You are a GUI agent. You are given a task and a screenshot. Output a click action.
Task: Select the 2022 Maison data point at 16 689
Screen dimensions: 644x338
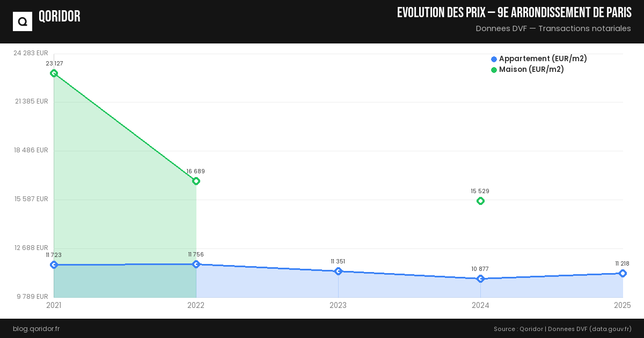click(x=196, y=181)
